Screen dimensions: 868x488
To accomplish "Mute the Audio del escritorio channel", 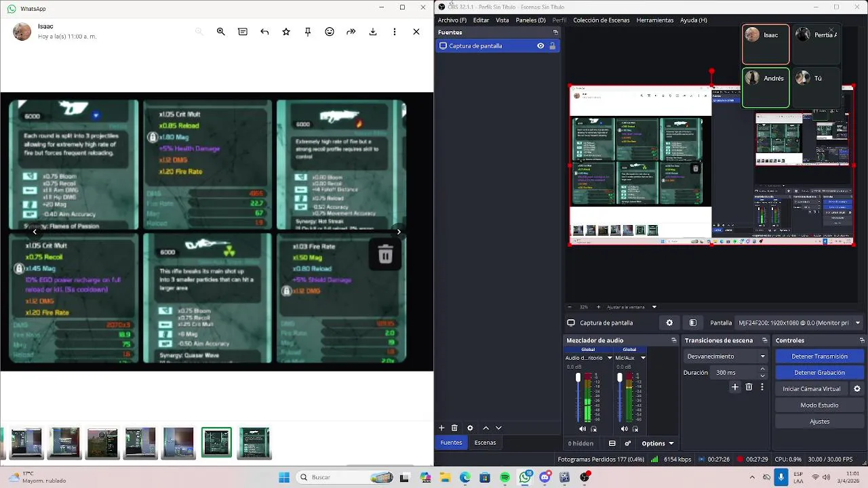I will pyautogui.click(x=583, y=429).
